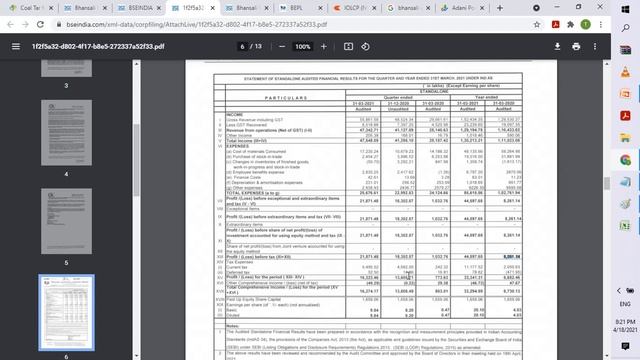Click the thumbnail panel scrollbar handle
640x360 pixels.
point(136,159)
